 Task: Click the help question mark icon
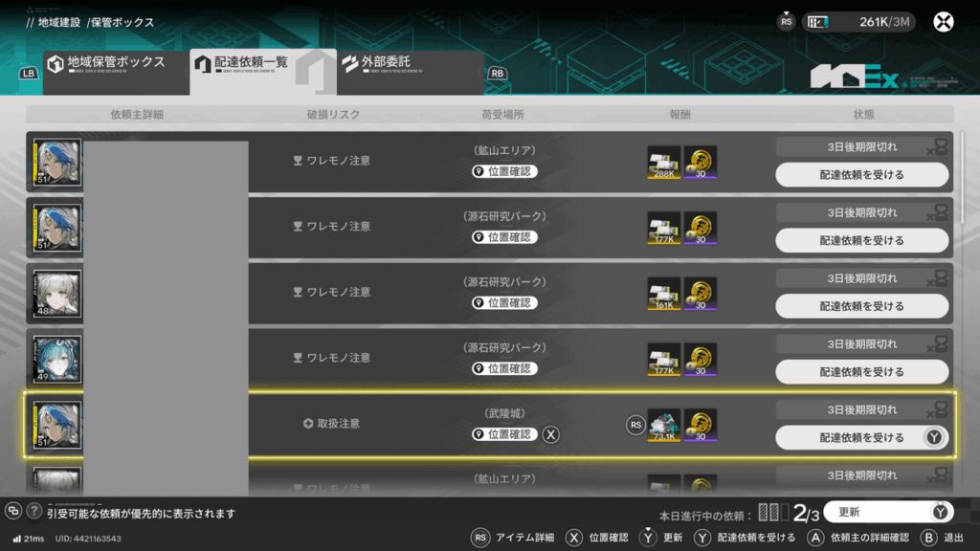click(33, 511)
